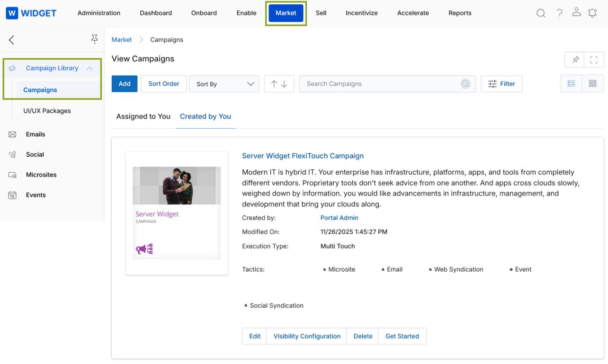The image size is (608, 364).
Task: Open the Accelerate menu
Action: pyautogui.click(x=413, y=13)
